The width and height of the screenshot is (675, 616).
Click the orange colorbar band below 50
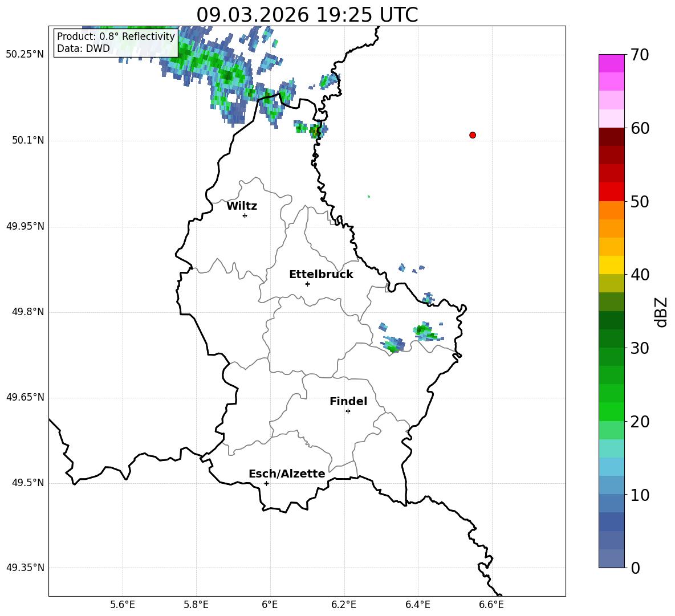(611, 210)
